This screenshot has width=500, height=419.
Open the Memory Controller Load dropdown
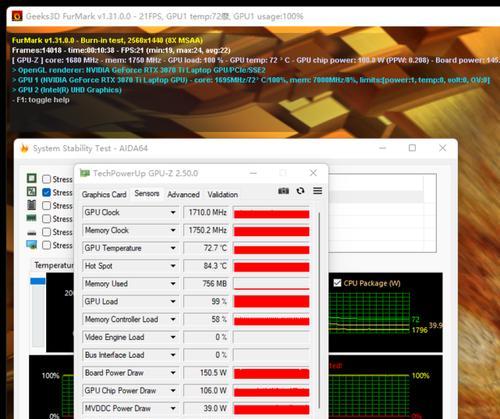coord(173,319)
